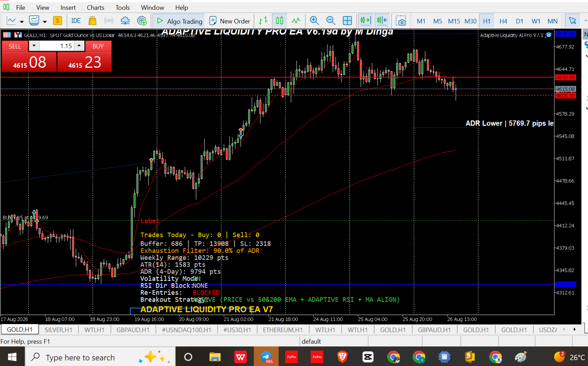Open the Signals broadcast icon
This screenshot has width=588, height=366.
(x=109, y=21)
